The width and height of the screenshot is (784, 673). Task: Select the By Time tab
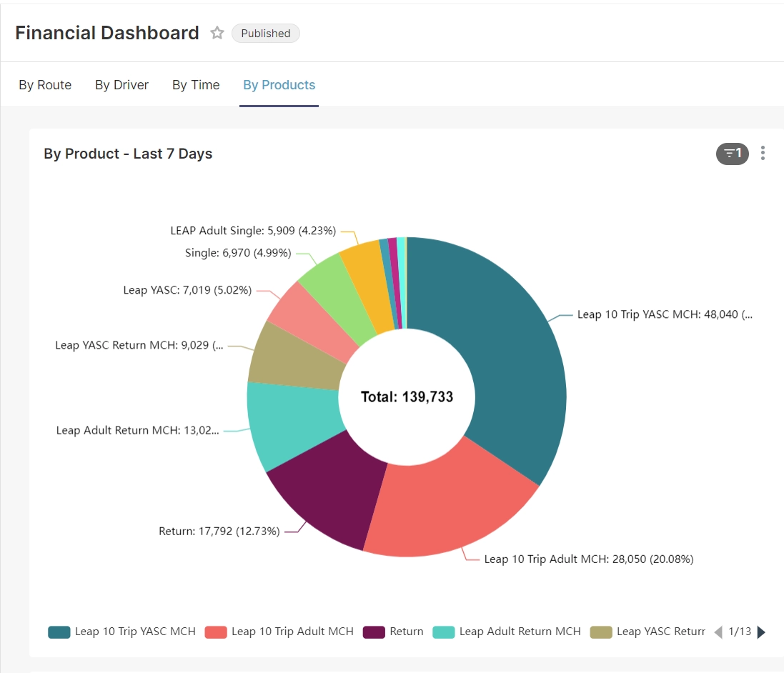(x=196, y=85)
